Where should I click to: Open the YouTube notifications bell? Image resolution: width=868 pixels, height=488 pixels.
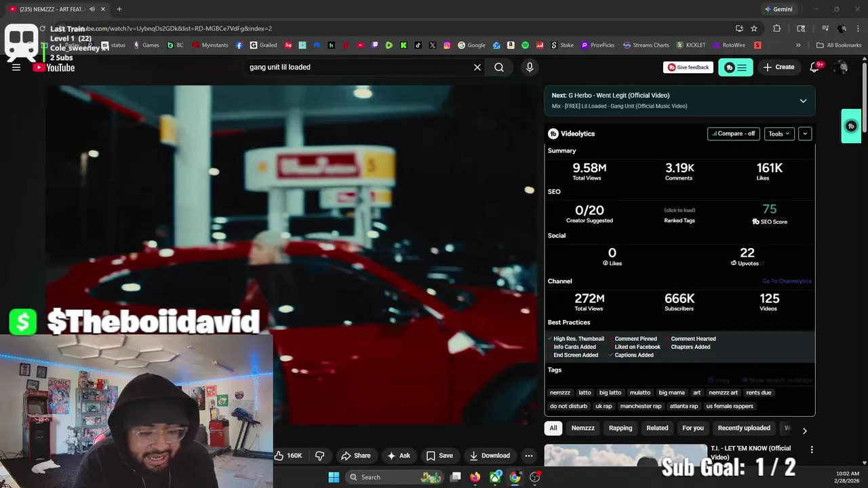[x=816, y=67]
